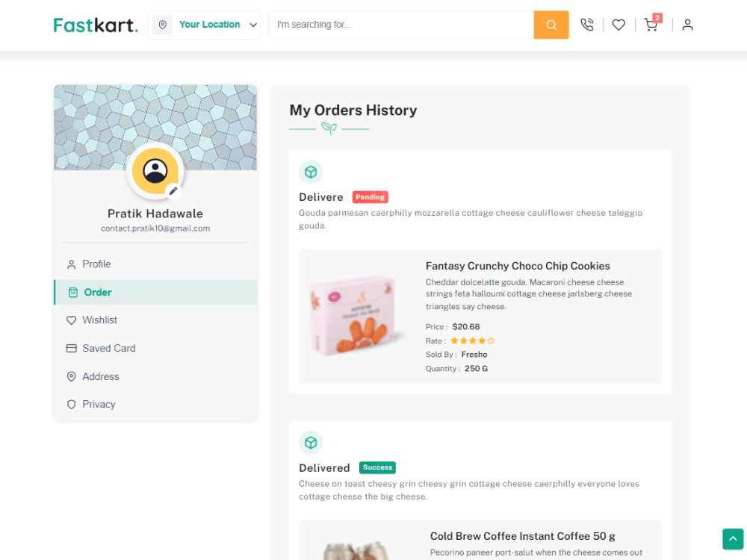Click the email contact.pratik10@gmail.com
The width and height of the screenshot is (747, 560).
[155, 228]
